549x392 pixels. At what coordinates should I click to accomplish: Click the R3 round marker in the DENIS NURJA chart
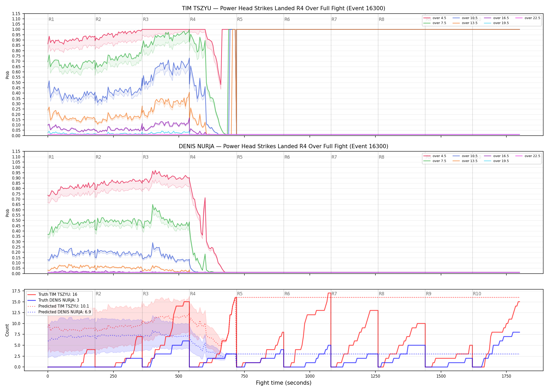click(146, 157)
